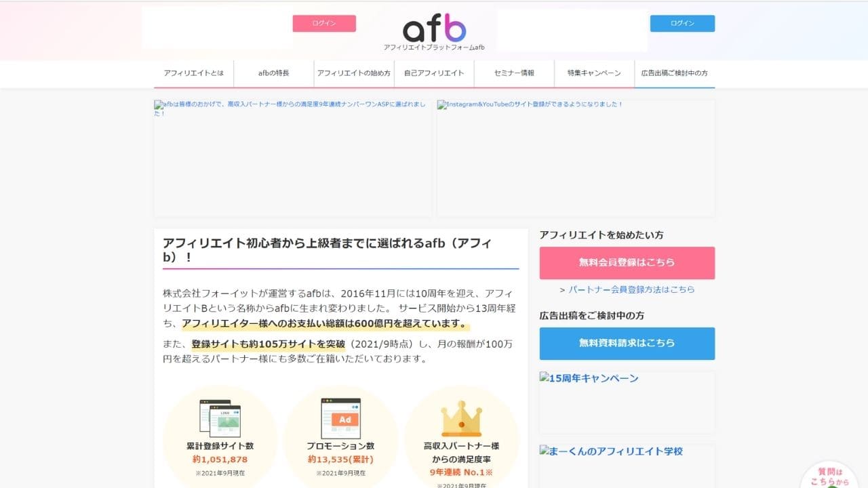
Task: Click 無料資料請求はこちら blue button
Action: tap(627, 344)
